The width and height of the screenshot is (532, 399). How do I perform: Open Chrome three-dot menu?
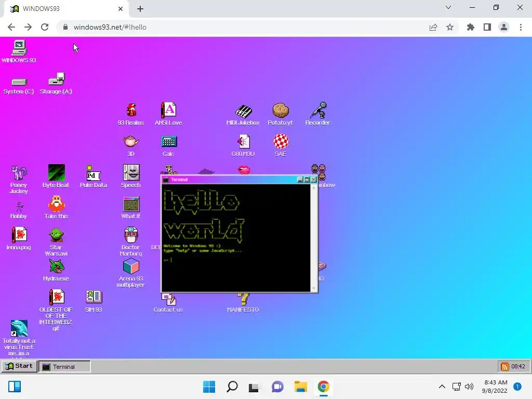coord(521,27)
